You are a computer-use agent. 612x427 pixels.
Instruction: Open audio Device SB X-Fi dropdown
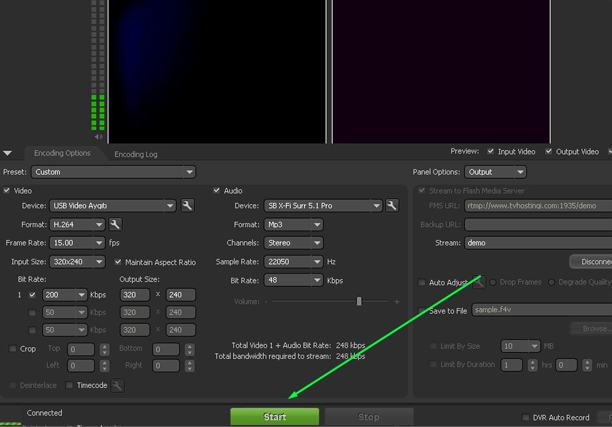point(323,206)
